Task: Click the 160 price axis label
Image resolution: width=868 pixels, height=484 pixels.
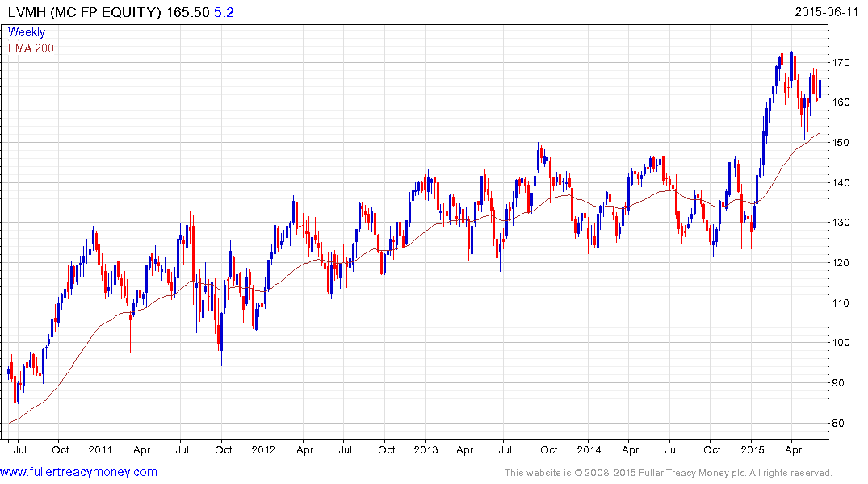Action: 841,102
